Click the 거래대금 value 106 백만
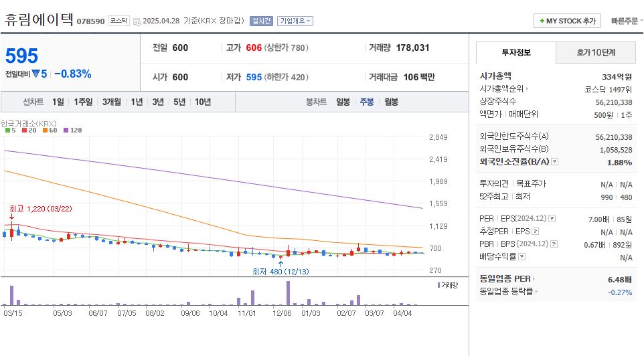Screen dimensions: 644x356 [x=419, y=77]
